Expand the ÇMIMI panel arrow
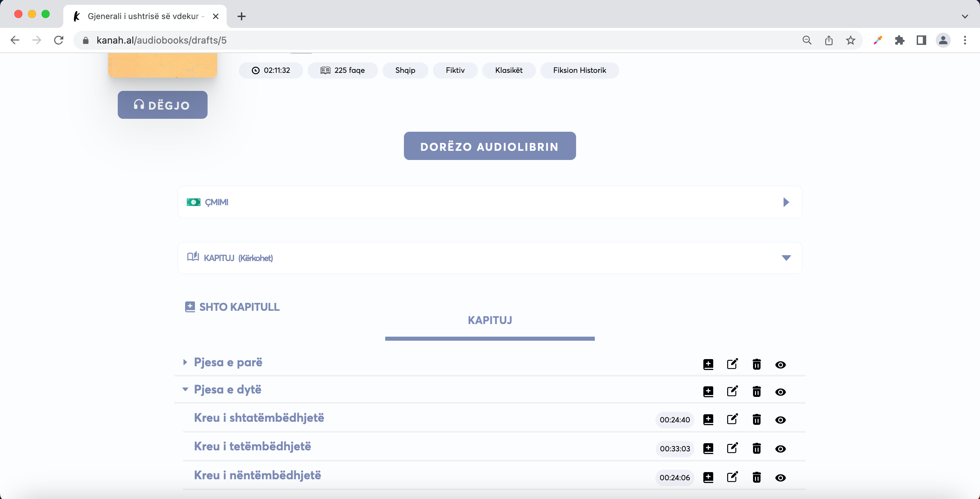The height and width of the screenshot is (499, 980). click(x=786, y=202)
